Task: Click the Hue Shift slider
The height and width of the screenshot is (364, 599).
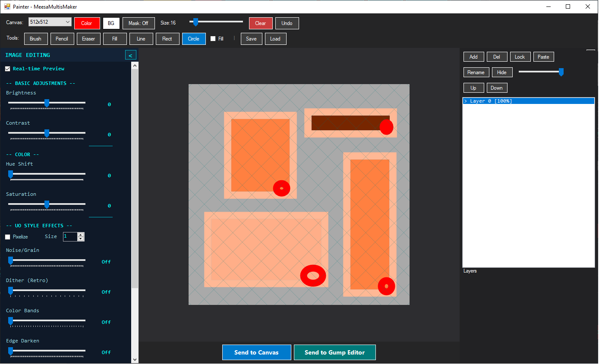Action: (47, 174)
